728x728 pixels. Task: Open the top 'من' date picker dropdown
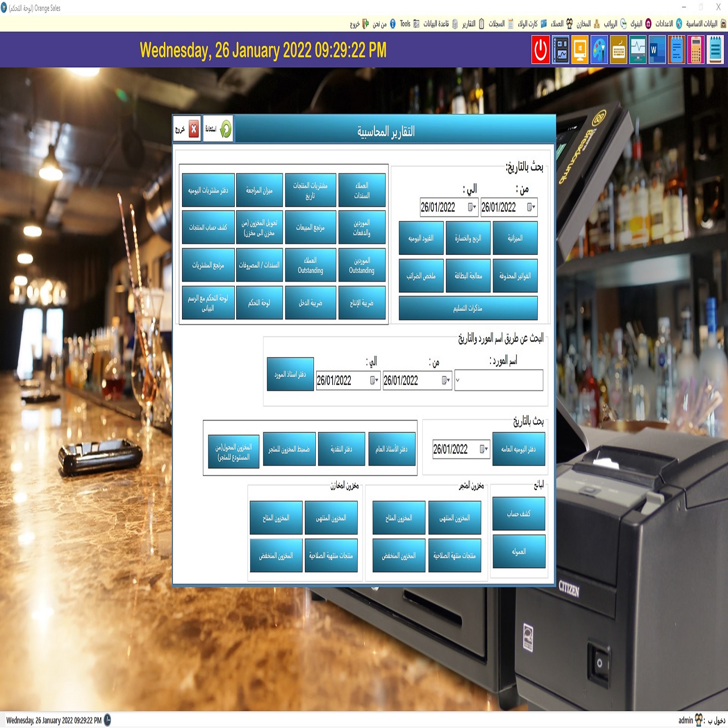click(x=531, y=207)
